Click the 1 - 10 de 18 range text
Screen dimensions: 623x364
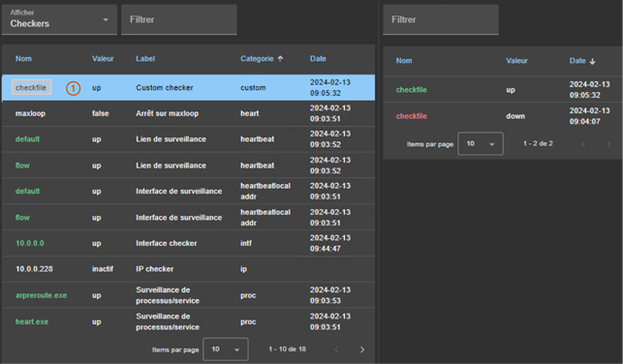[x=287, y=349]
